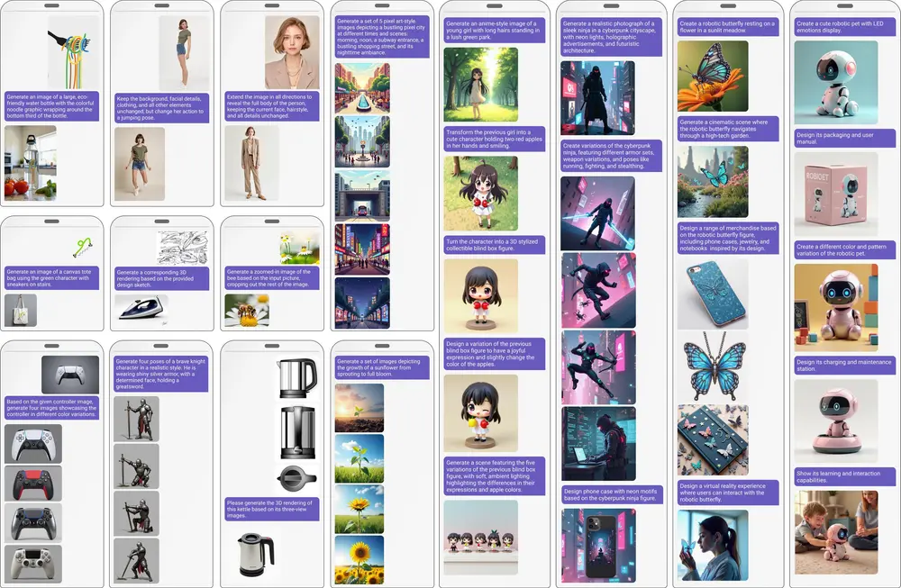This screenshot has width=901, height=588.
Task: Click the fork with colorful noodles image
Action: [x=73, y=52]
